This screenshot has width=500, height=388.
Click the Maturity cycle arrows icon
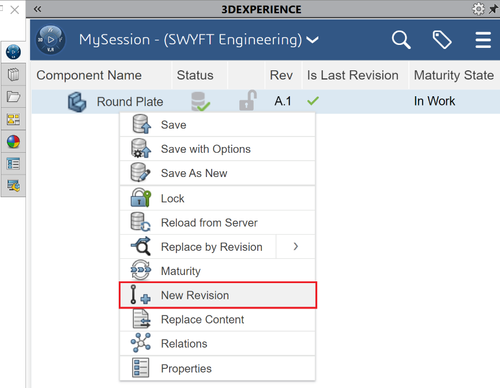tap(141, 270)
